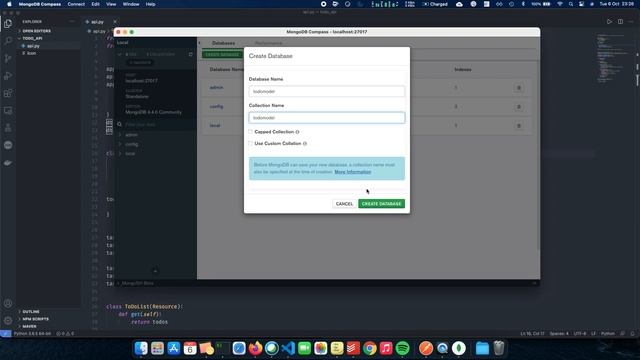Open the Run and Debug icon in activity bar

click(8, 76)
